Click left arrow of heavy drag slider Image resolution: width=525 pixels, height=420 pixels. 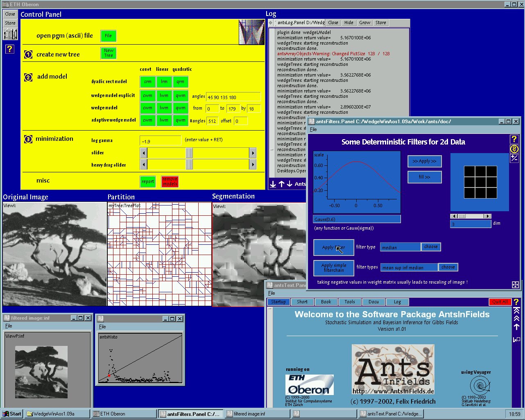tap(143, 165)
